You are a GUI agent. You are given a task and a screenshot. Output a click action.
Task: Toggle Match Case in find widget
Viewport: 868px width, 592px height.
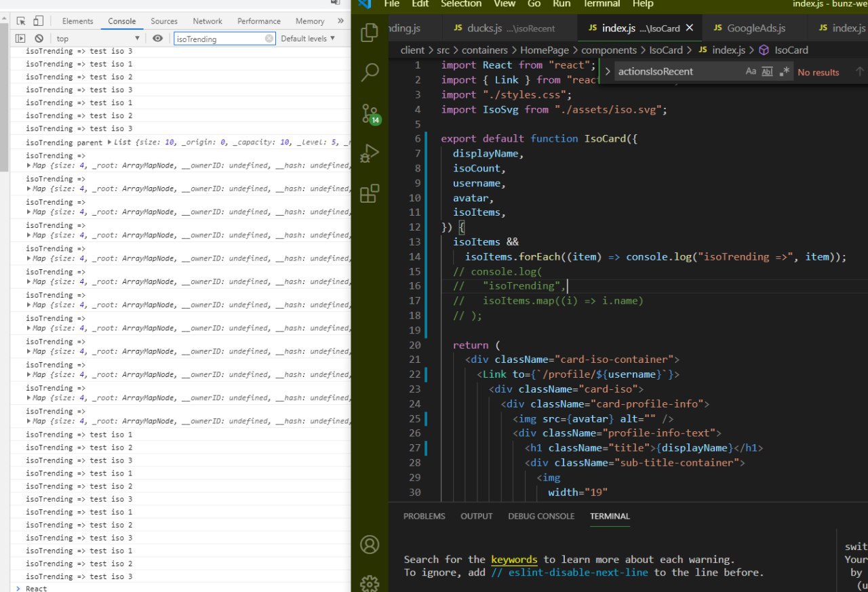(751, 72)
